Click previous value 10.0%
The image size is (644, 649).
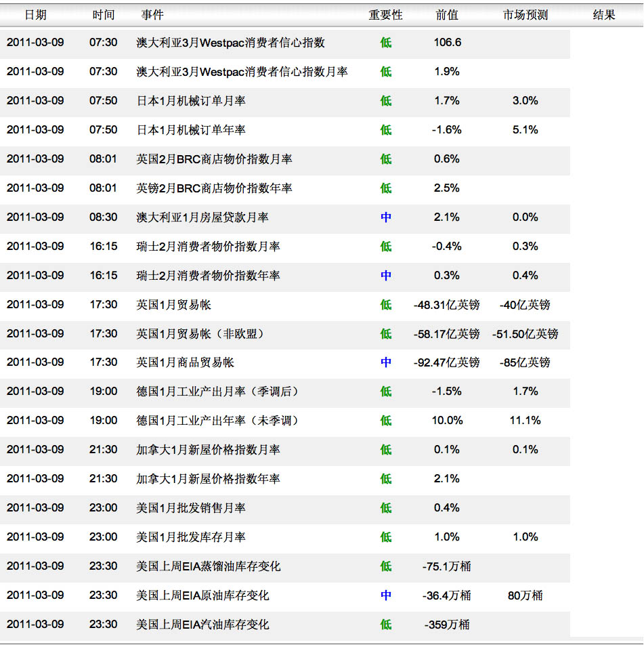pyautogui.click(x=447, y=421)
